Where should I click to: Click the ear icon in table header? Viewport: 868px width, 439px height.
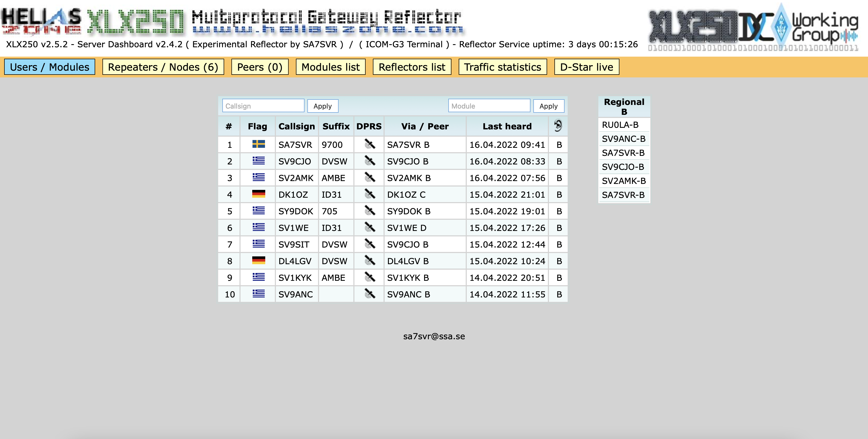tap(558, 126)
